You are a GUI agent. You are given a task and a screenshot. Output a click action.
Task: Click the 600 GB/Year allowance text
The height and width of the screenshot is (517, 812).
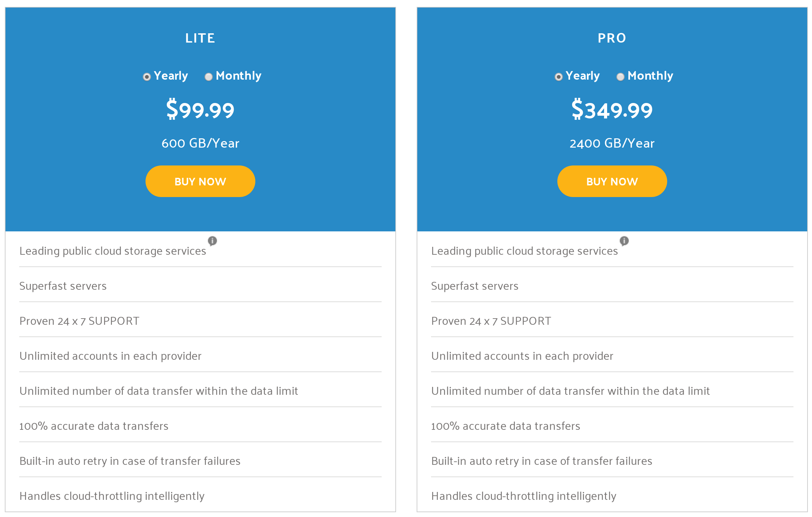[200, 143]
